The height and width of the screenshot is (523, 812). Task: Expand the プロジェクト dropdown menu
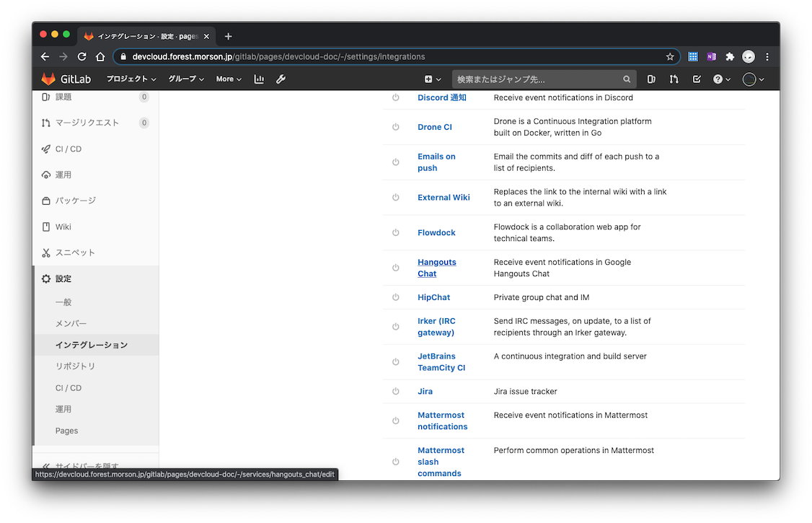[x=131, y=79]
